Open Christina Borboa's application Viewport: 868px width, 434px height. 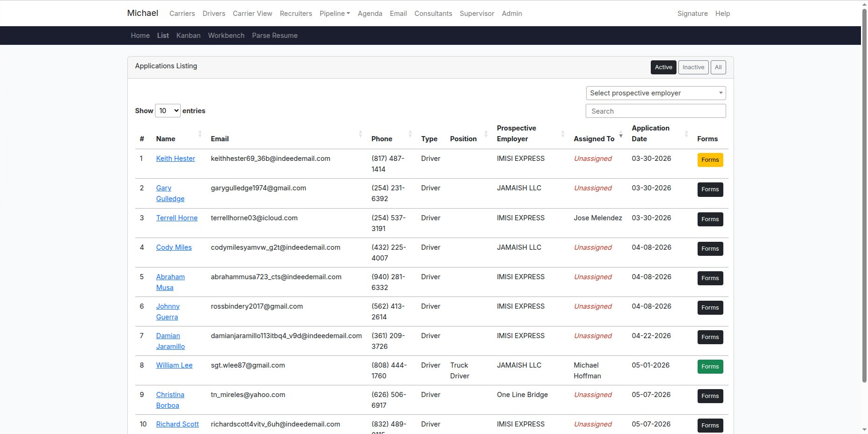pos(170,400)
